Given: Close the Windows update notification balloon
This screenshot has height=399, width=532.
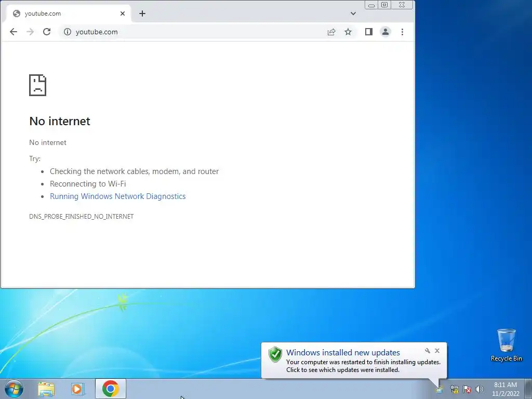Looking at the screenshot, I should pos(437,351).
